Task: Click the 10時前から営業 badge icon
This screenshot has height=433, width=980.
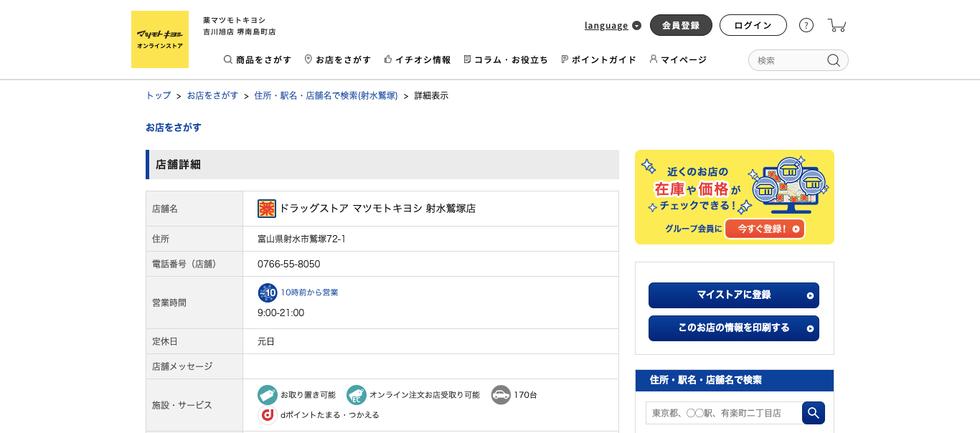Action: click(x=267, y=292)
